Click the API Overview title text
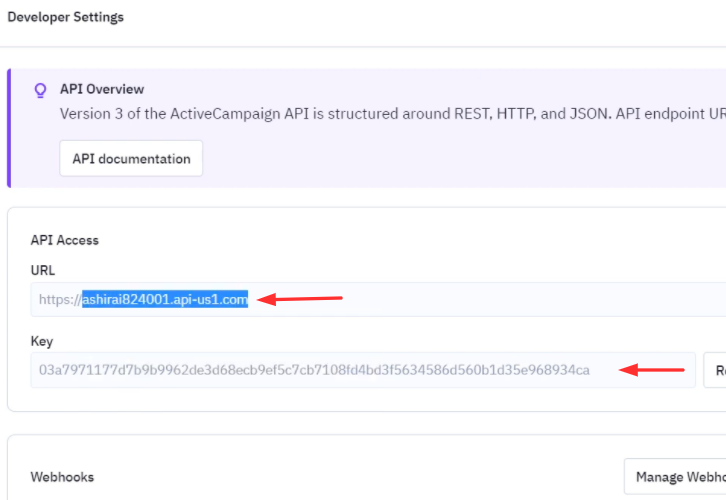 (102, 89)
